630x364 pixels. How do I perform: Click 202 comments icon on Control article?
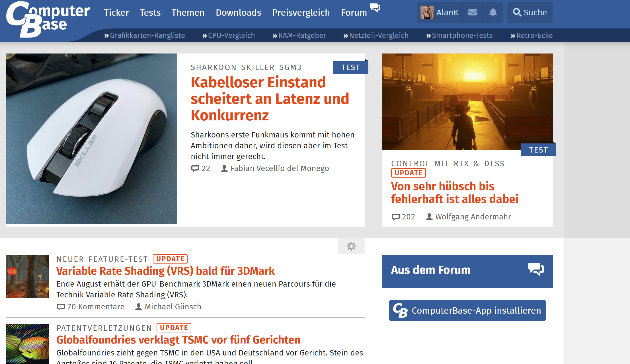[x=396, y=217]
